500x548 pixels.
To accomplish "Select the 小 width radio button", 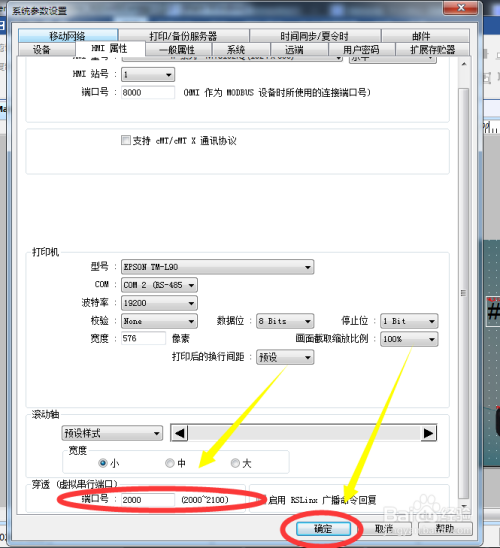I will coord(103,463).
